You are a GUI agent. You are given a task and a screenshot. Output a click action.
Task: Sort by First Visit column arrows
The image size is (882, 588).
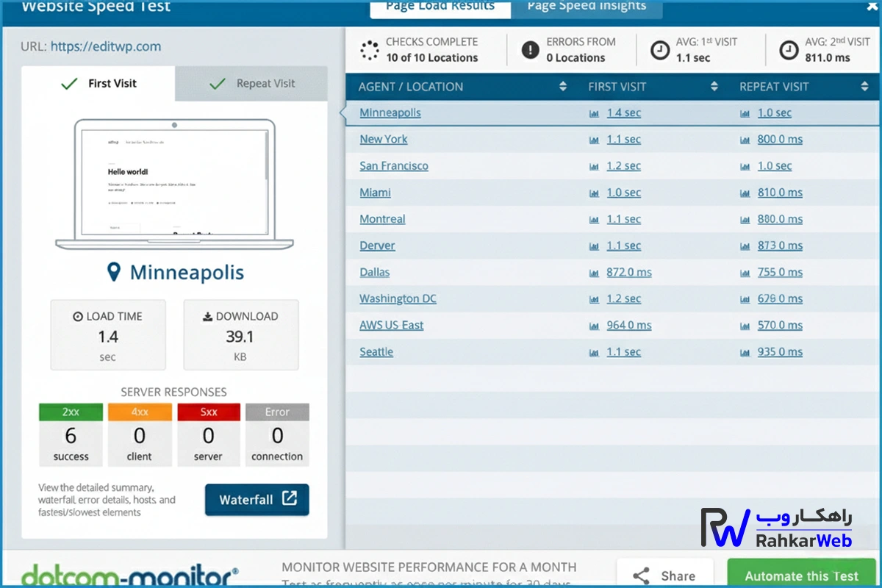(714, 87)
